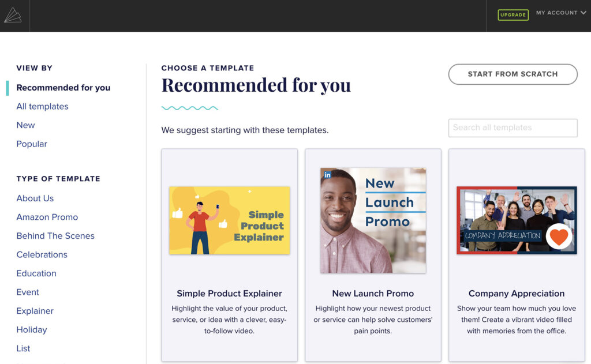
Task: Click the search all templates field
Action: tap(513, 127)
